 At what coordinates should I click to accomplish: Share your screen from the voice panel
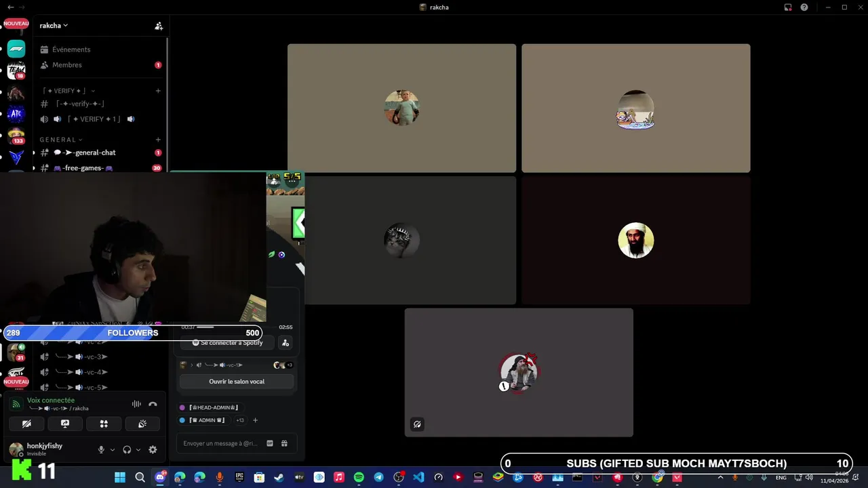pos(65,424)
